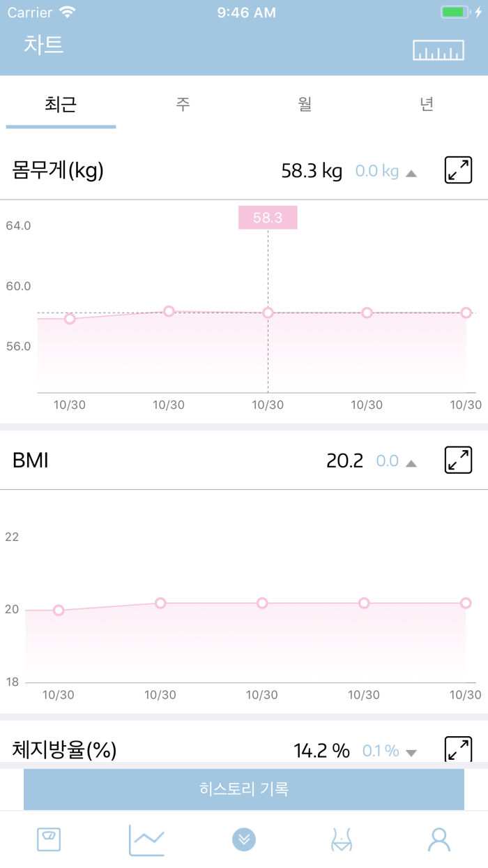The width and height of the screenshot is (488, 868).
Task: Switch to the 년 tab
Action: point(427,105)
